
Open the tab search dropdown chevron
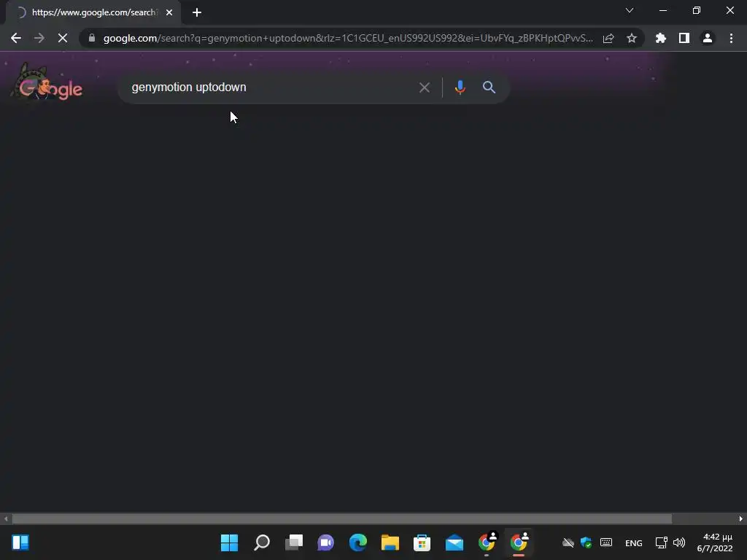coord(630,10)
